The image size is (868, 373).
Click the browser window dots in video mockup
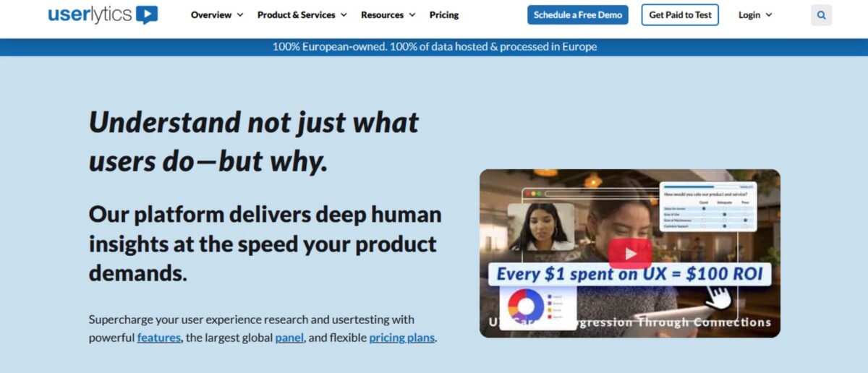(x=534, y=194)
